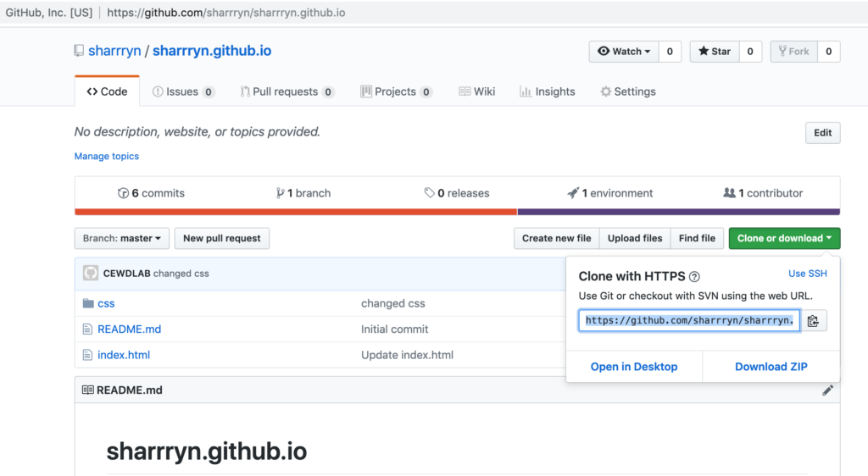This screenshot has width=868, height=476.
Task: Open the README.md file link
Action: pyautogui.click(x=129, y=329)
